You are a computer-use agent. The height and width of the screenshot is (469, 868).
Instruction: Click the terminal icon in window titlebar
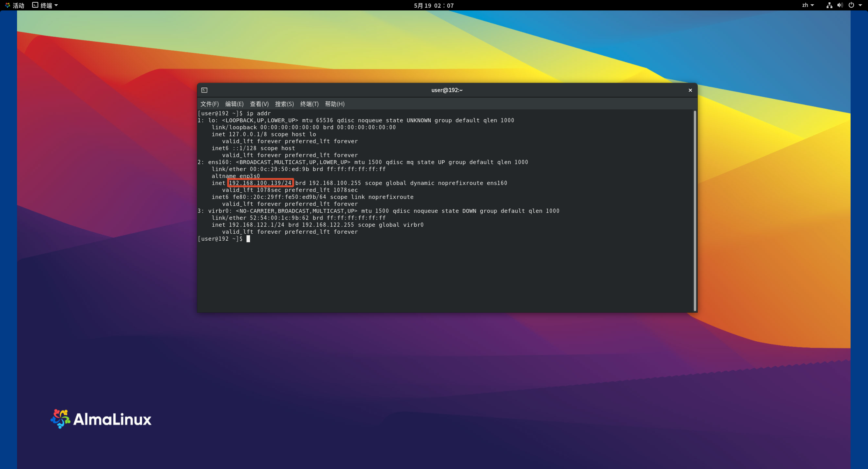pos(204,90)
